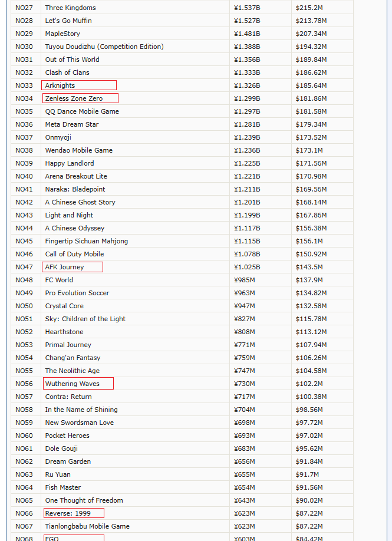Click rank number NO27
The height and width of the screenshot is (541, 392).
click(24, 8)
